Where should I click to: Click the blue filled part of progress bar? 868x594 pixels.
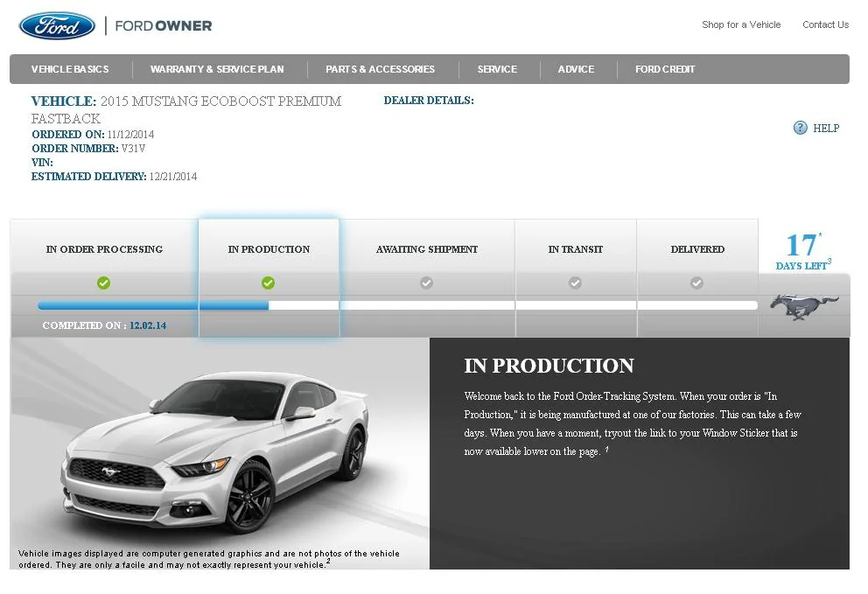click(x=153, y=305)
